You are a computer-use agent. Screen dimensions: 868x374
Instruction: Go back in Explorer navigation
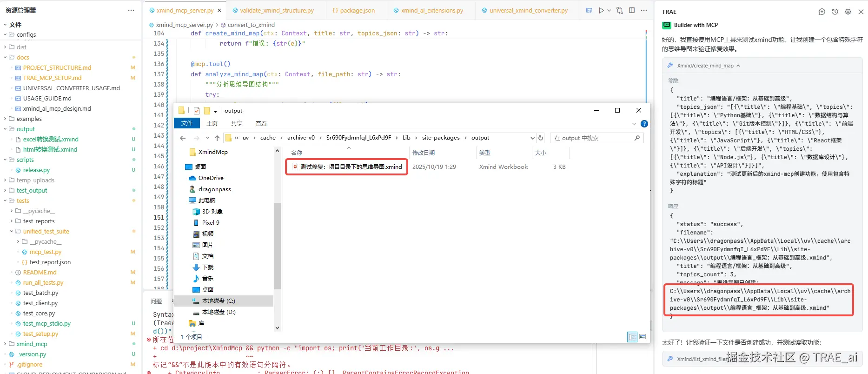(183, 138)
